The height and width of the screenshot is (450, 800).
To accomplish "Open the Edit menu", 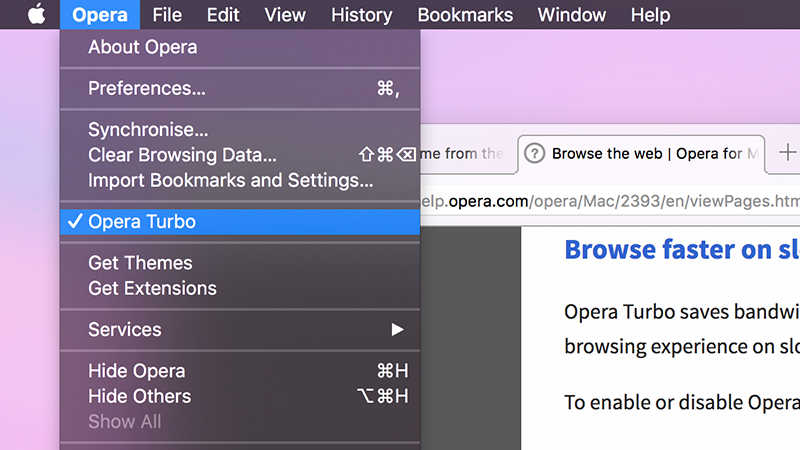I will [223, 15].
